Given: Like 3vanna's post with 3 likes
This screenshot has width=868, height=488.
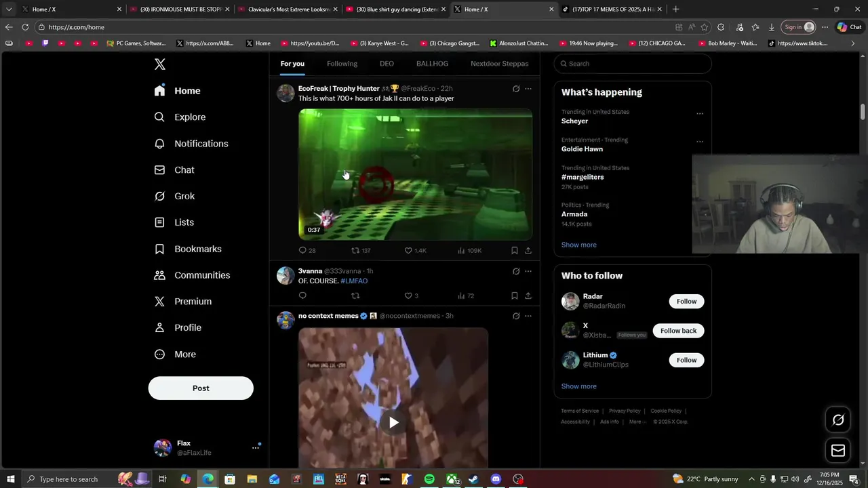Looking at the screenshot, I should pyautogui.click(x=412, y=296).
